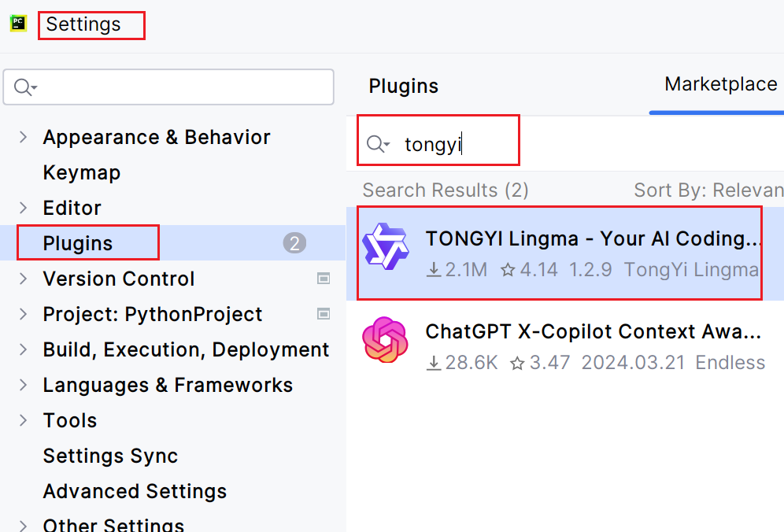Click the ChatGPT X-Copilot plugin logo
Image resolution: width=784 pixels, height=532 pixels.
(x=385, y=340)
